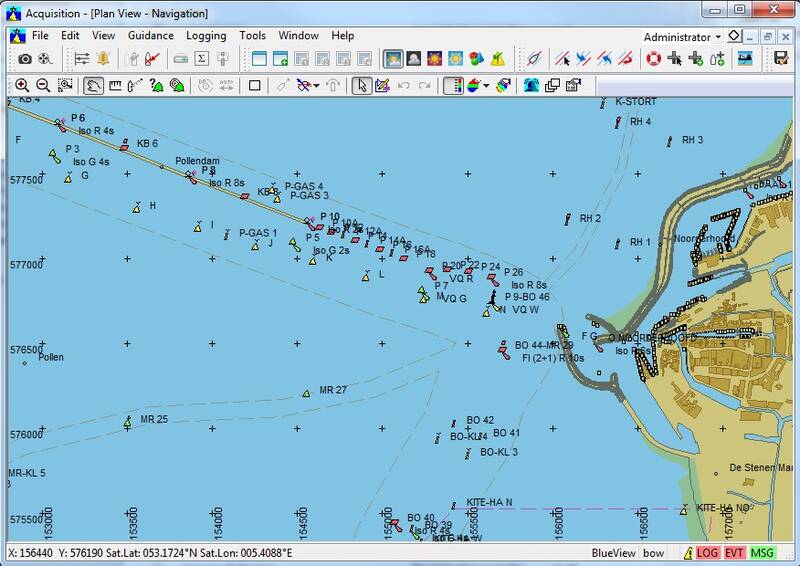Zoom in with the magnifier plus tool
This screenshot has width=800, height=566.
(x=21, y=85)
